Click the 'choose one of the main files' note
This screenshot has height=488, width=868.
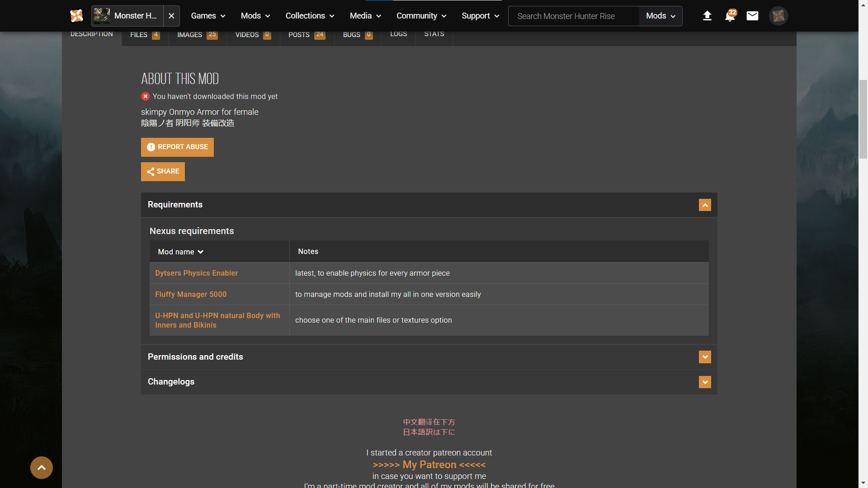tap(373, 320)
